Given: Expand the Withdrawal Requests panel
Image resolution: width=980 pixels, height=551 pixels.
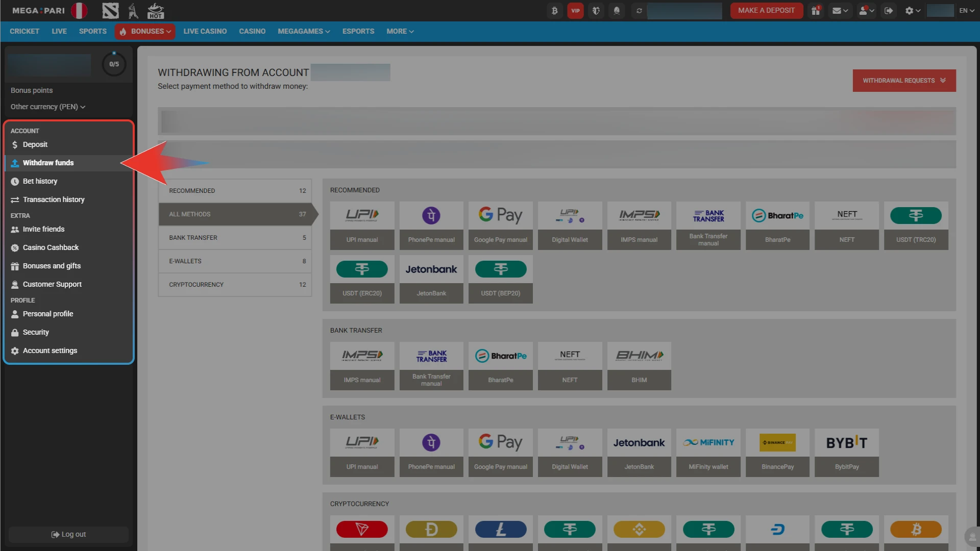Looking at the screenshot, I should coord(904,81).
